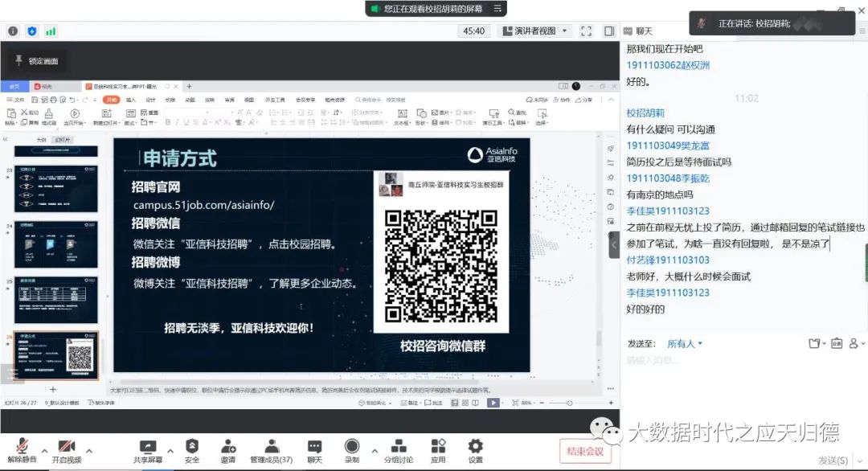Open the 演讲者视图 view dropdown
Image resolution: width=868 pixels, height=471 pixels.
tap(535, 31)
